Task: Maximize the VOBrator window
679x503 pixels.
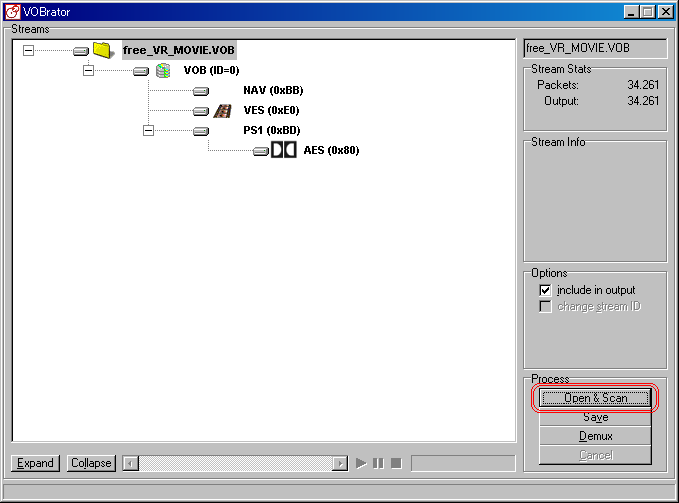Action: [x=648, y=12]
